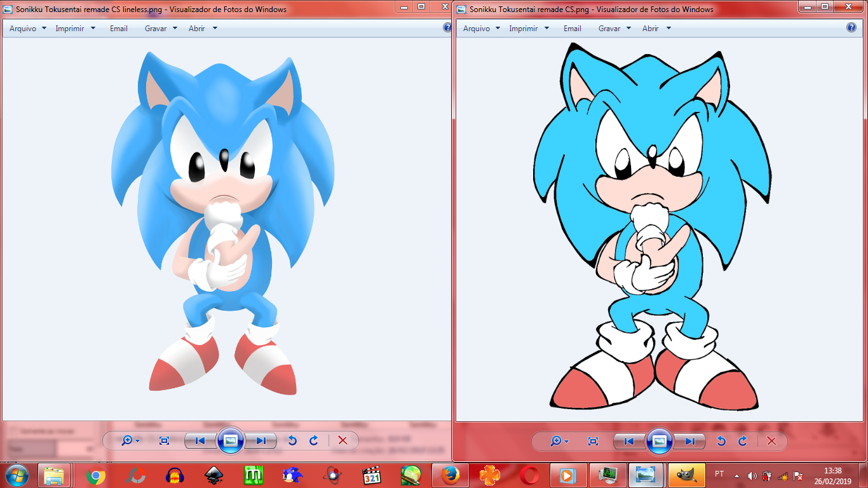868x488 pixels.
Task: Click the PT language indicator
Action: pos(719,474)
